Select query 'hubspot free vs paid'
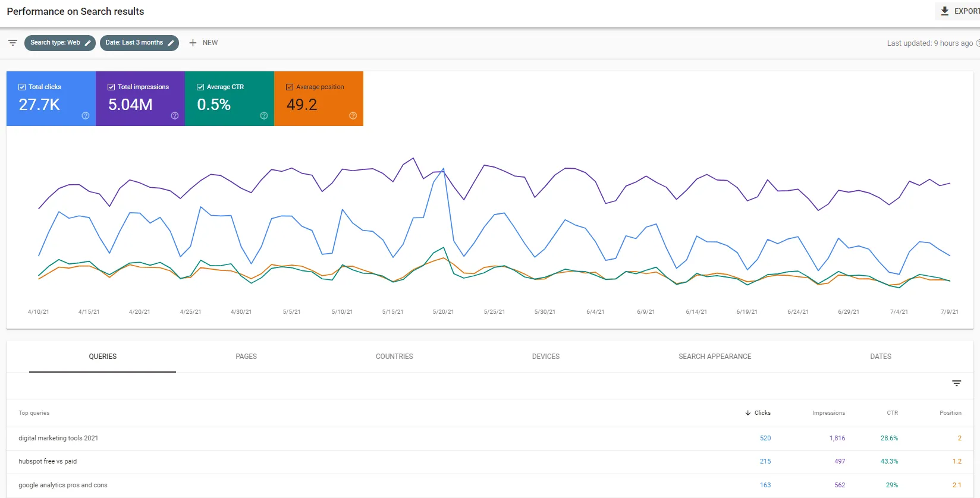980x498 pixels. 48,461
